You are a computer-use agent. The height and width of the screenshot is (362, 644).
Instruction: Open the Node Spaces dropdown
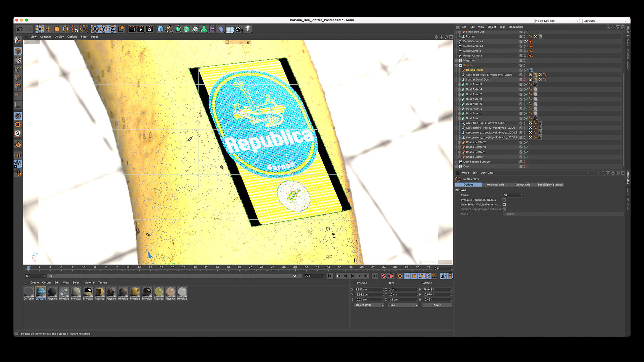557,21
